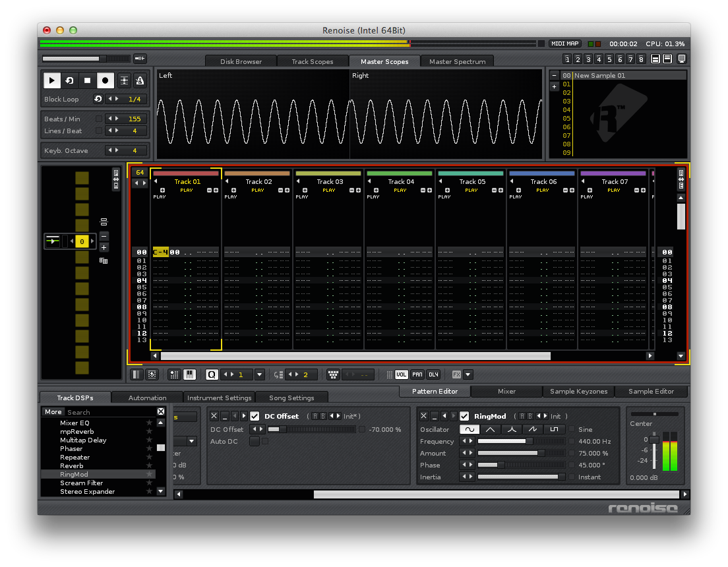Adjust the RingMod Amount slider
This screenshot has width=728, height=567.
(x=521, y=453)
